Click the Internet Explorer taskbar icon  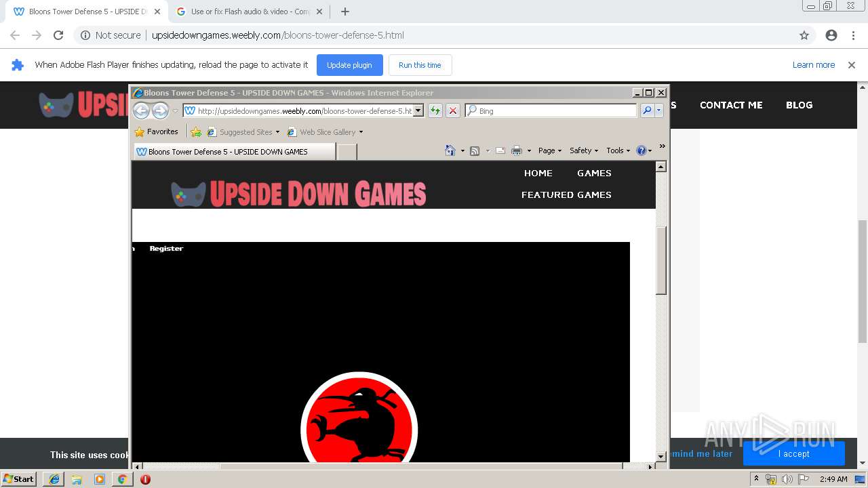54,479
